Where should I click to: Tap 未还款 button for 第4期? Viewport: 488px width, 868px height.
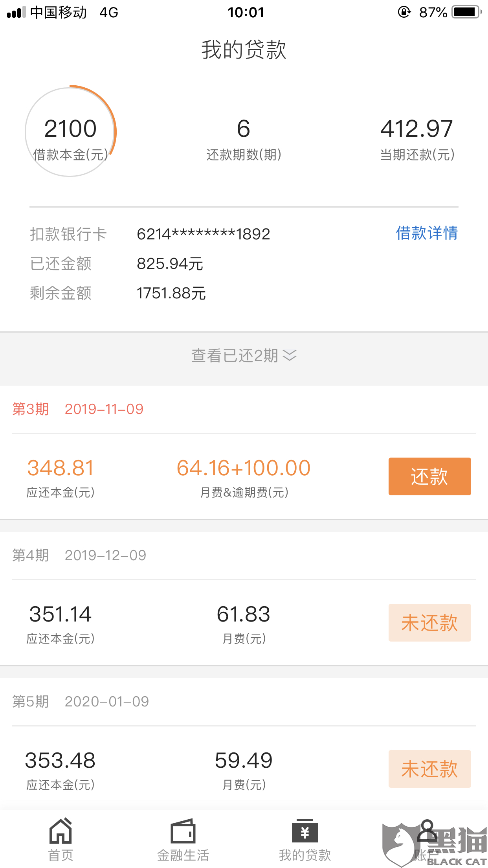[429, 623]
